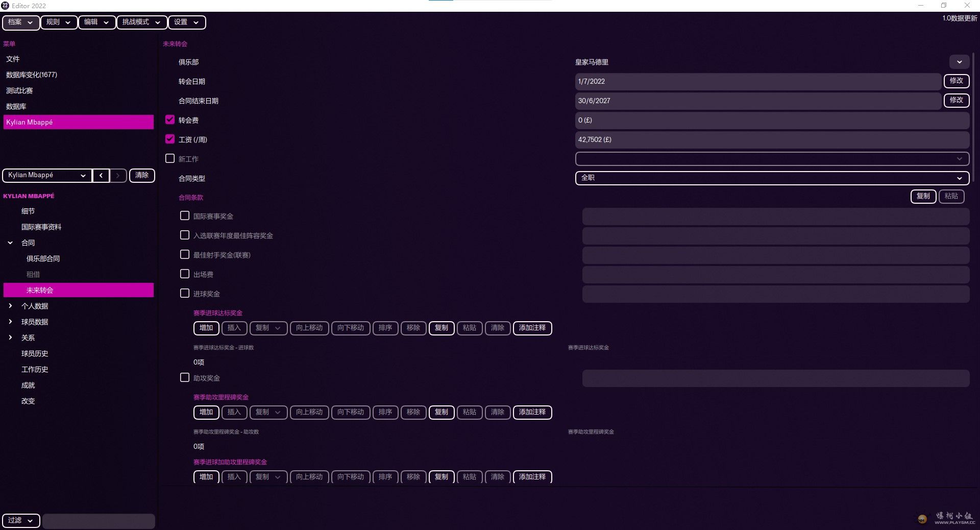
Task: Enable the 新工作 checkbox
Action: click(170, 159)
